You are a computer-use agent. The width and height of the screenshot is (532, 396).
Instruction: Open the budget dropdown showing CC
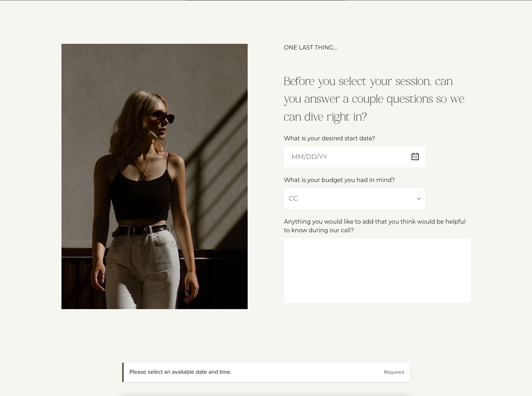pos(354,199)
